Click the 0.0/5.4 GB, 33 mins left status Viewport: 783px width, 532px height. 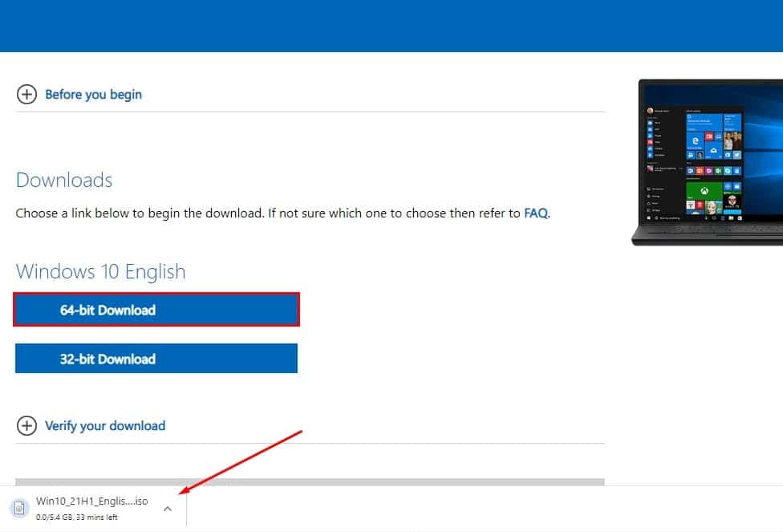pos(76,517)
